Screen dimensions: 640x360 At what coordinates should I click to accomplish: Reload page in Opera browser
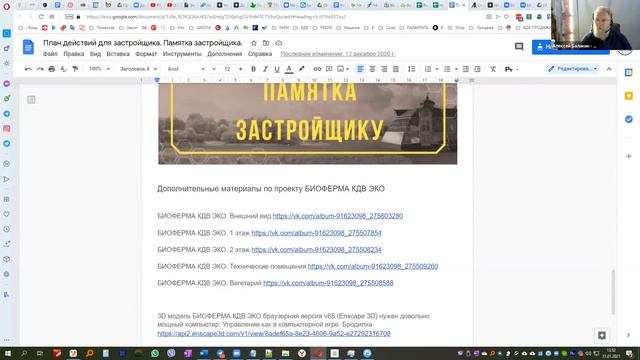[41, 17]
